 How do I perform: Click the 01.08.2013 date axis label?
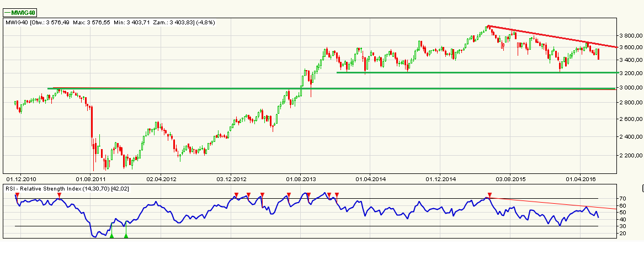tap(300, 179)
